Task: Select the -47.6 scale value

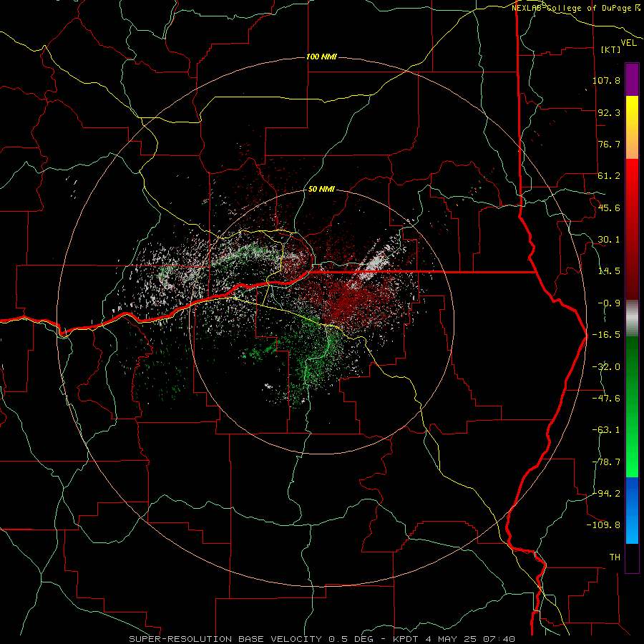Action: click(x=606, y=399)
